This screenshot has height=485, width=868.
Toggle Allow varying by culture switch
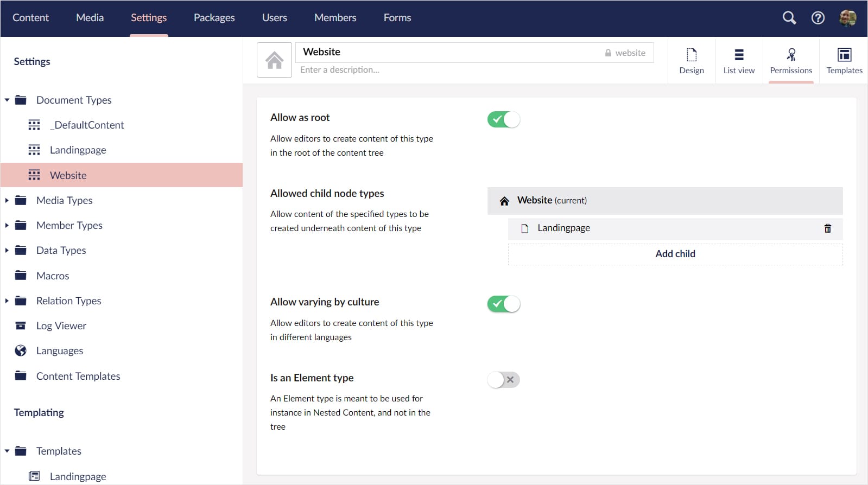coord(504,304)
